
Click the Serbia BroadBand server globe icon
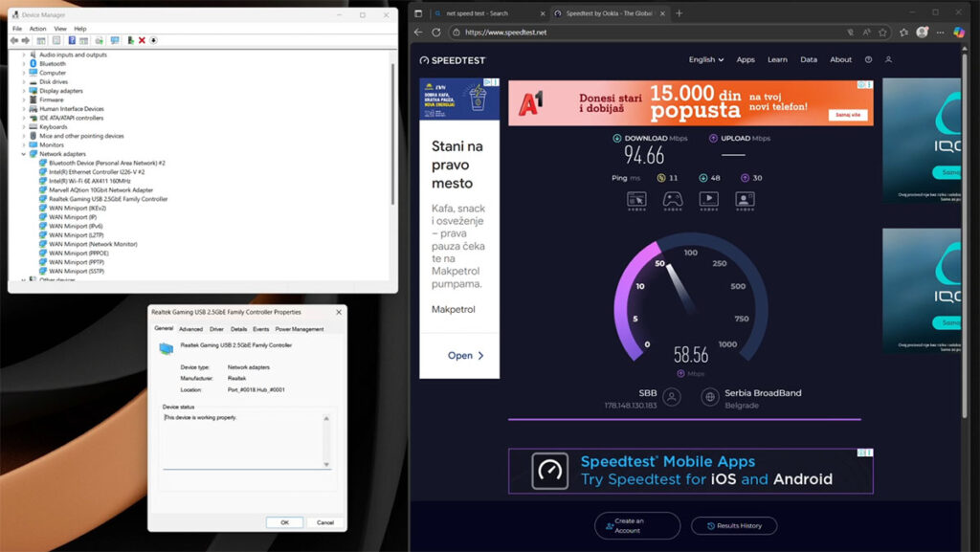(710, 397)
